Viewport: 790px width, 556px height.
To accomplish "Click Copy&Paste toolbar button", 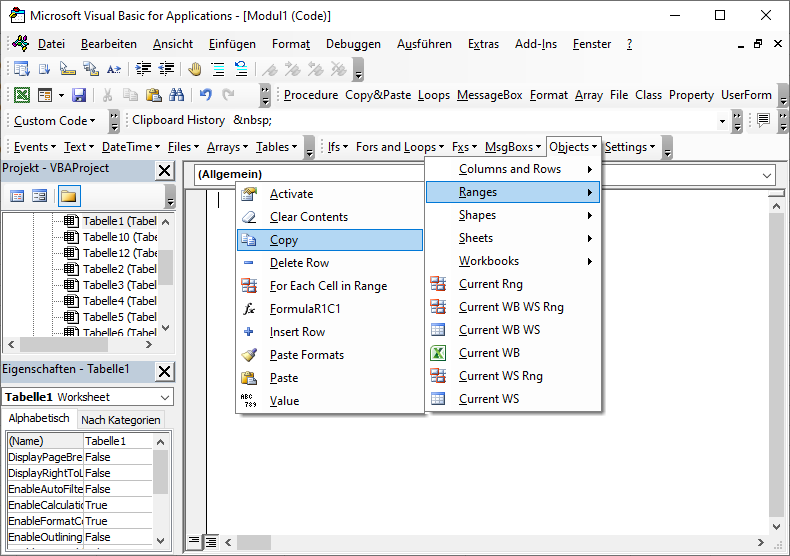I will tap(378, 95).
